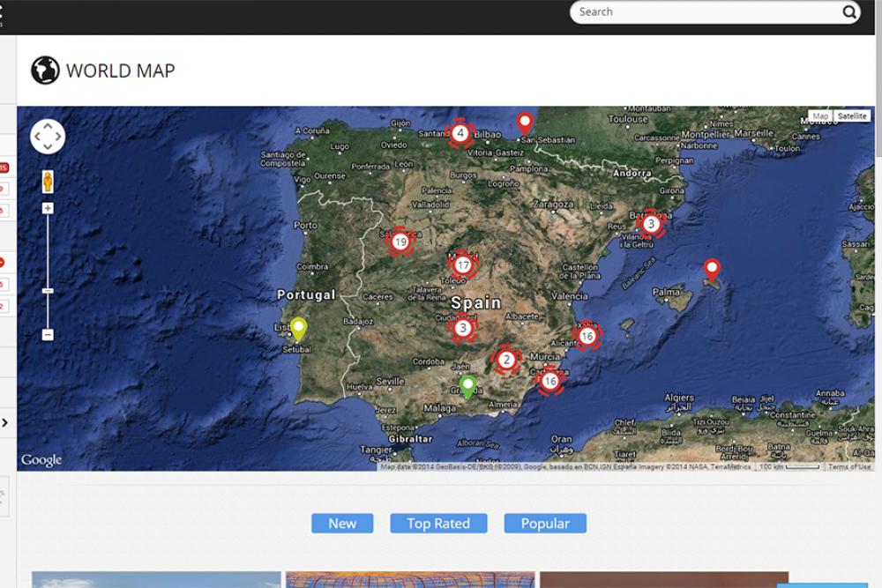Click the zoom out minus button
Viewport: 882px width, 588px height.
pyautogui.click(x=48, y=335)
